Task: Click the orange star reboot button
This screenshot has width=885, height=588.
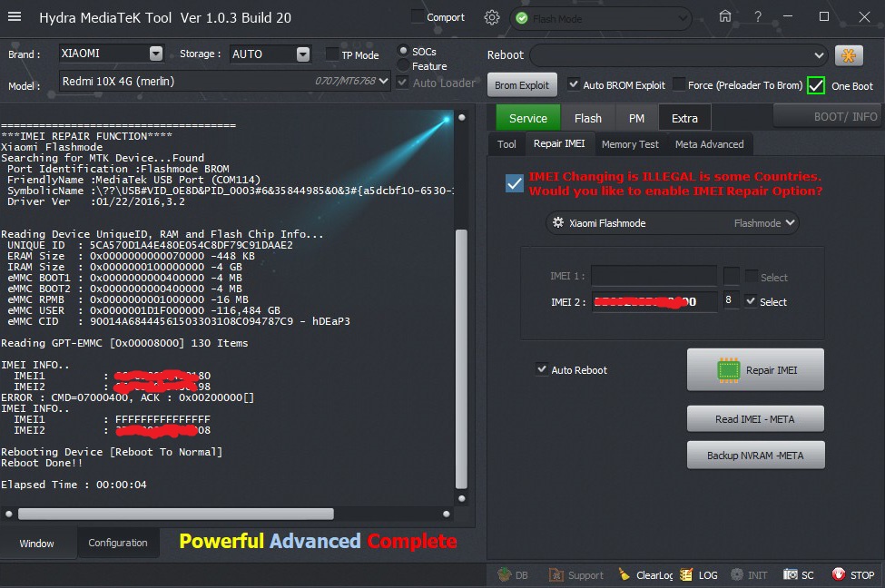Action: [849, 55]
